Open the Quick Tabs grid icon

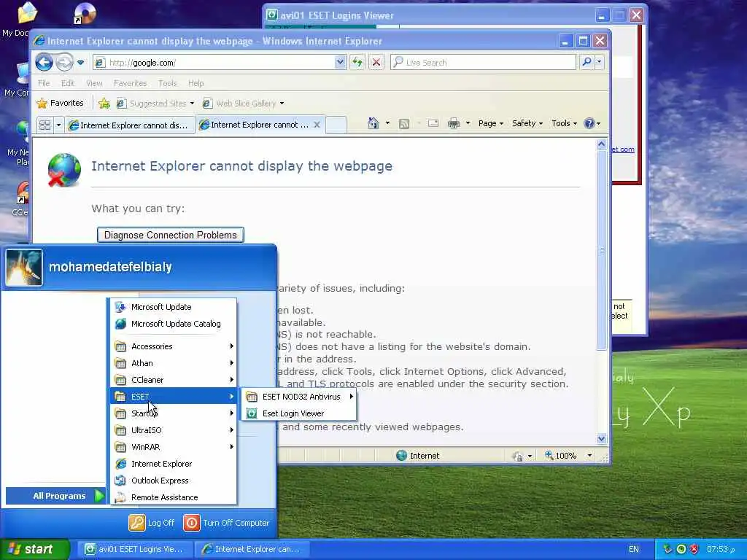pos(44,125)
